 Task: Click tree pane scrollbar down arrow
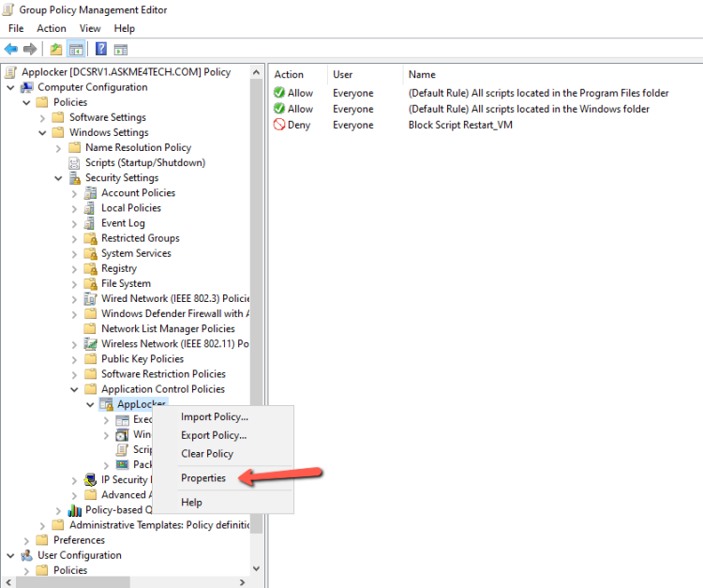pos(257,567)
